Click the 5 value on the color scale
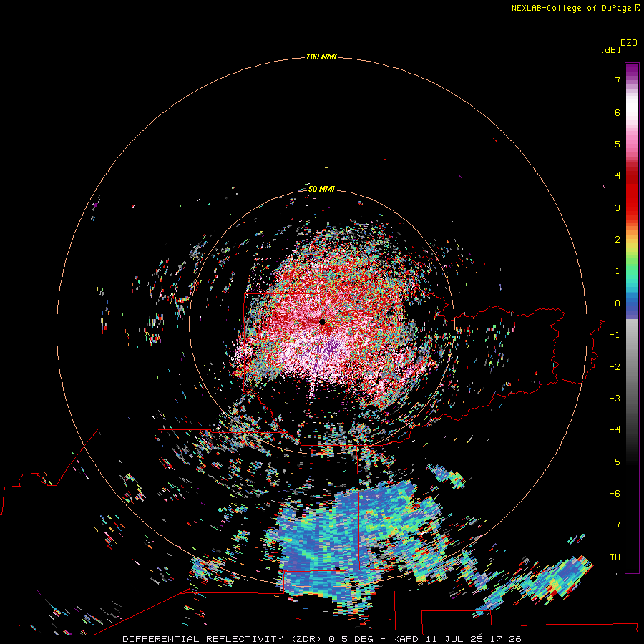Viewport: 644px width, 644px height. 618,144
